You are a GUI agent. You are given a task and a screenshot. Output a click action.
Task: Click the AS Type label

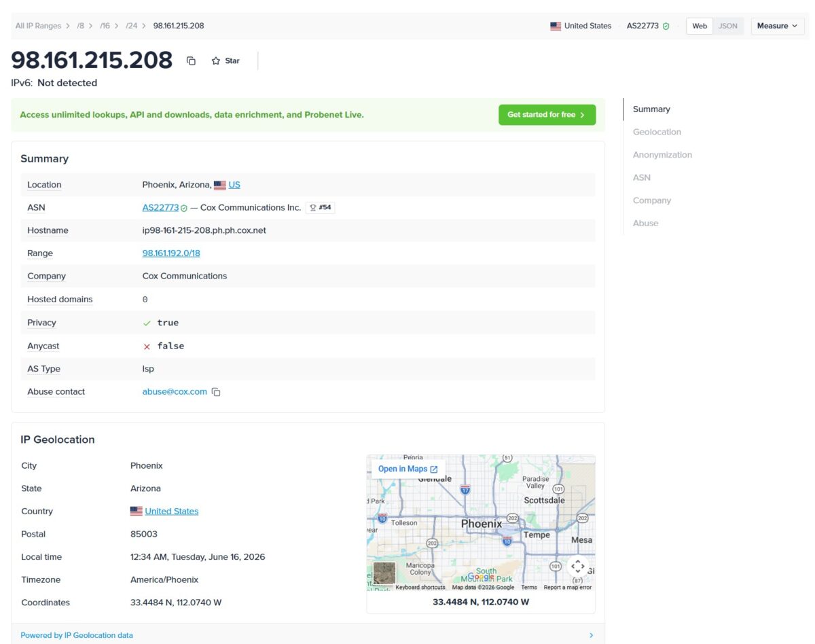point(44,369)
